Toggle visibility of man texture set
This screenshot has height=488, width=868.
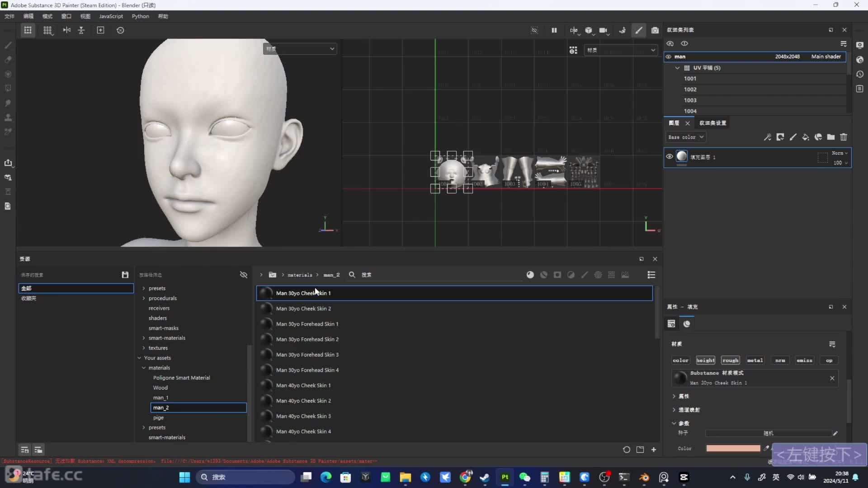[668, 56]
